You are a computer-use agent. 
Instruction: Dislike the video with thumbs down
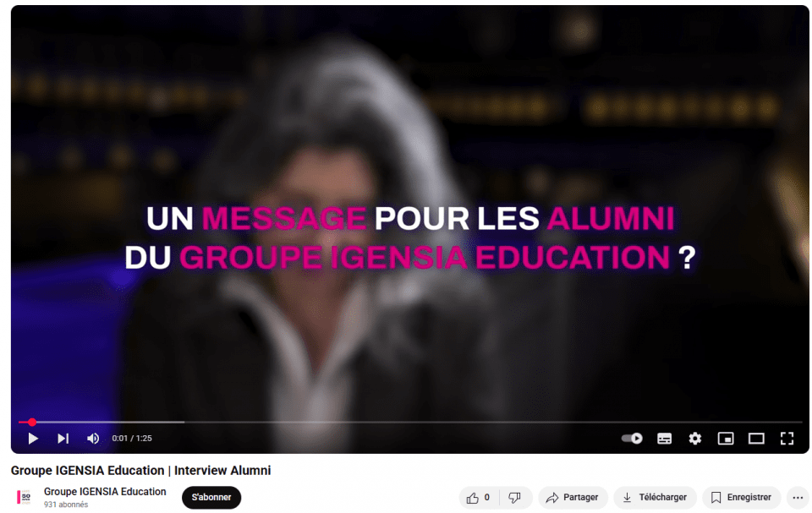coord(515,498)
